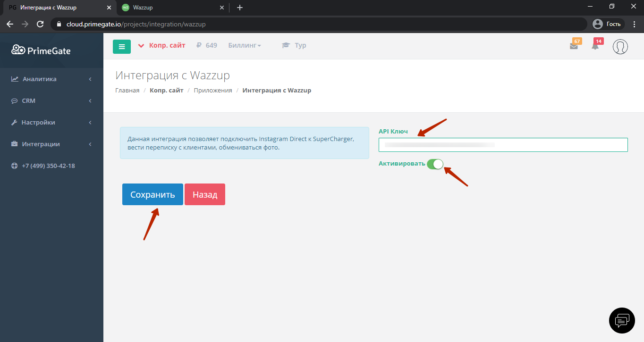Close the Wazzup browser tab
The width and height of the screenshot is (644, 342).
pos(223,8)
